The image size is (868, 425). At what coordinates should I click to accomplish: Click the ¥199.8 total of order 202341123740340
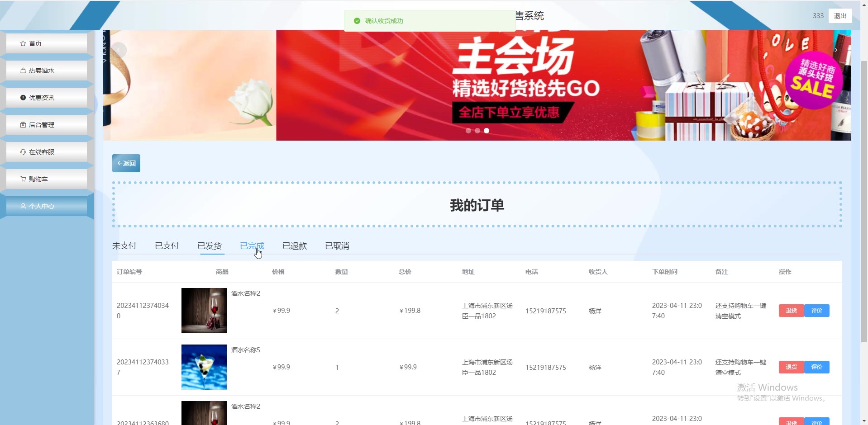coord(410,311)
